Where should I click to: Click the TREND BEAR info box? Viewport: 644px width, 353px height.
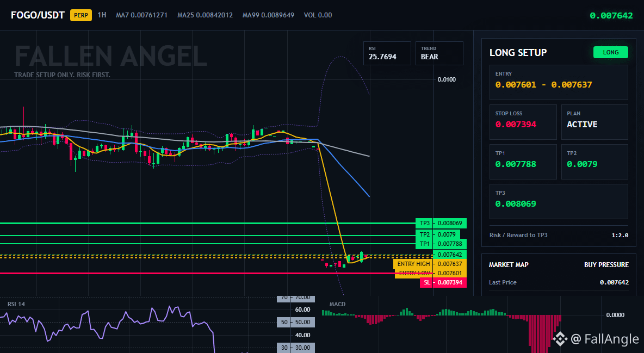[439, 53]
